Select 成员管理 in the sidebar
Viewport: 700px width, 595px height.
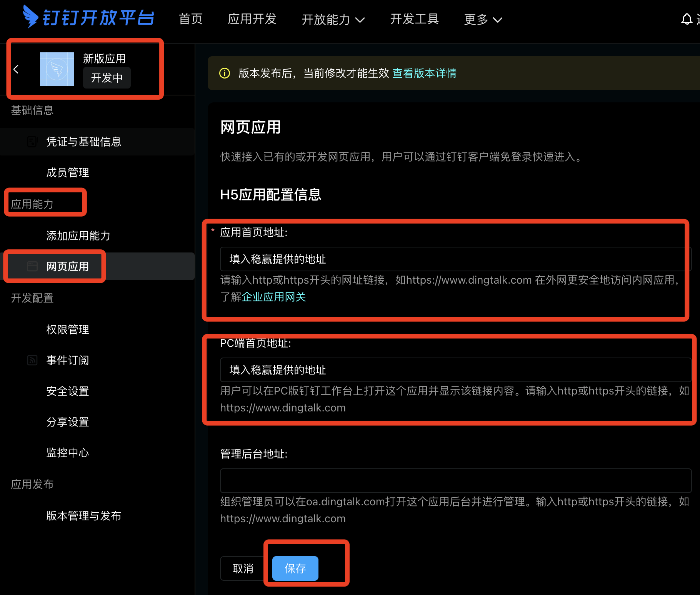pyautogui.click(x=97, y=172)
